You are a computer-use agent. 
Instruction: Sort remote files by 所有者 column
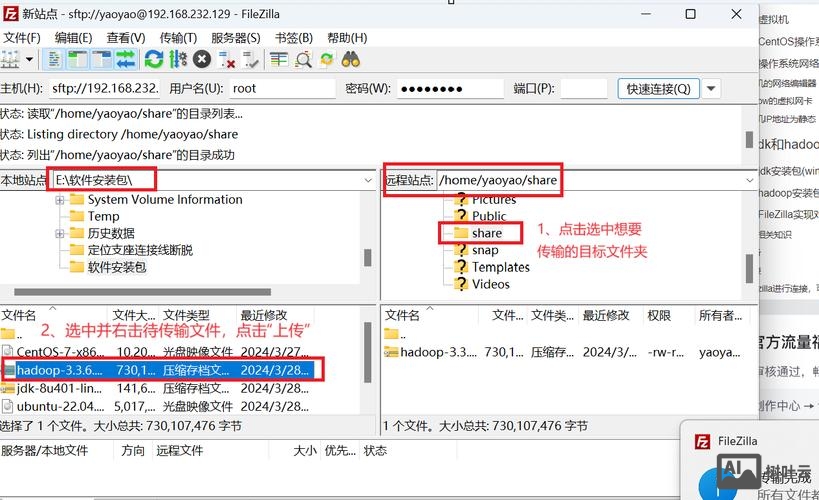coord(721,315)
